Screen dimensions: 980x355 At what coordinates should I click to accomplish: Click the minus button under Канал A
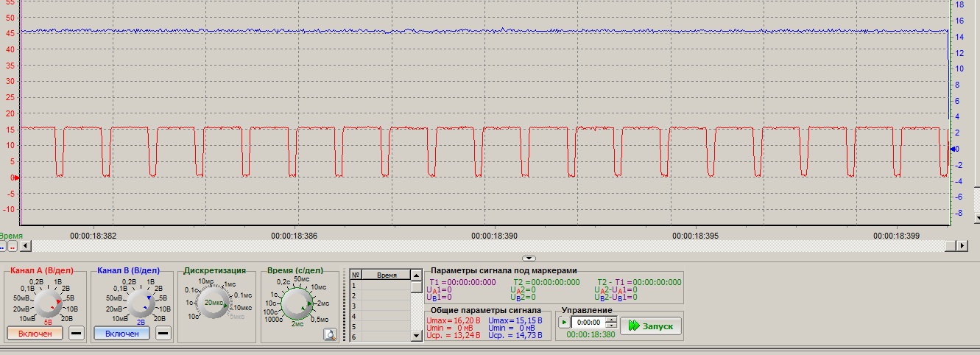[77, 334]
